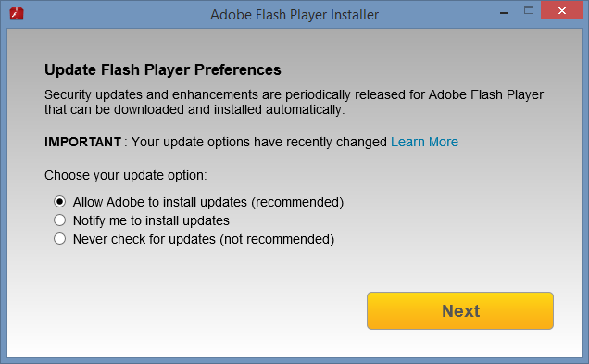This screenshot has height=364, width=589.
Task: Select the 'Allow Adobe to install updates' radio circle
Action: pos(59,202)
